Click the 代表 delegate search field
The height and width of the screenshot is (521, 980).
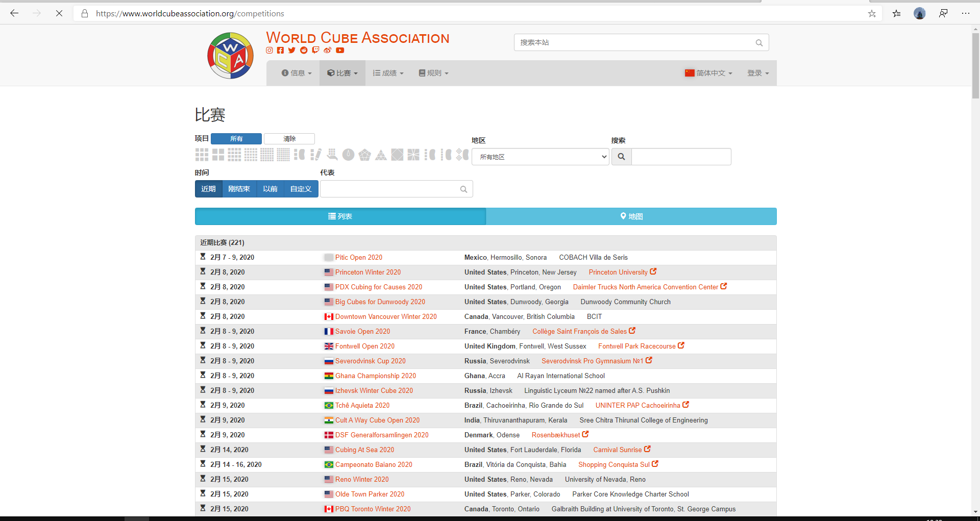pyautogui.click(x=397, y=189)
